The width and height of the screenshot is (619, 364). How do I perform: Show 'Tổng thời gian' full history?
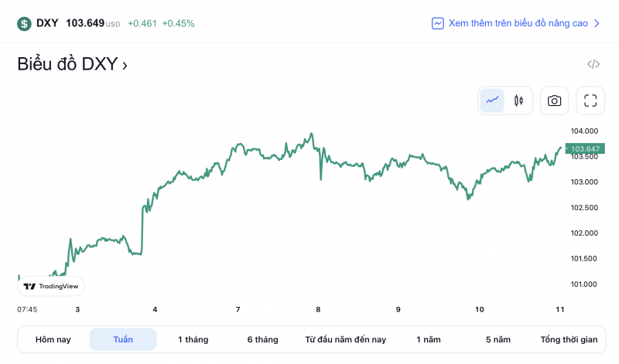click(569, 339)
